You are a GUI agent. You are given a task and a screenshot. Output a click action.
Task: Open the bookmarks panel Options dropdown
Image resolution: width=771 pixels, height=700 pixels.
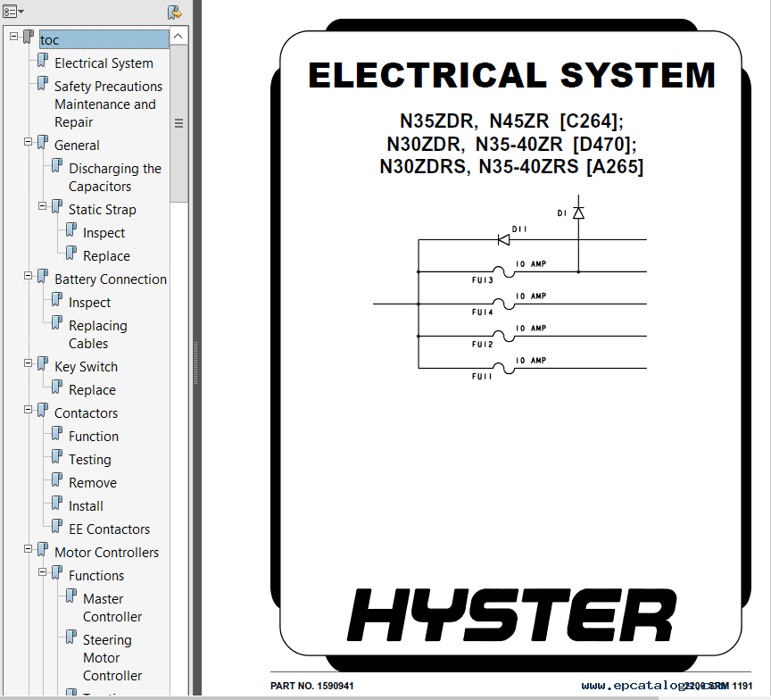[x=13, y=12]
